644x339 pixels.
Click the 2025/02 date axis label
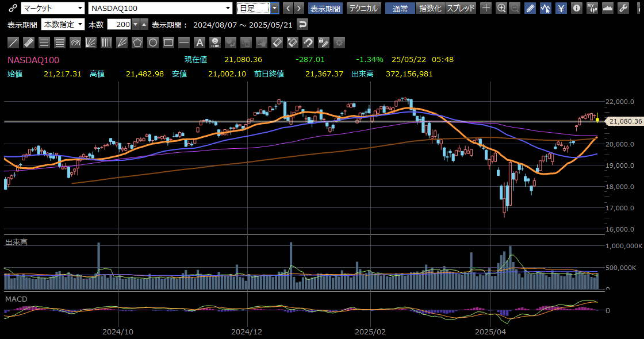click(x=370, y=332)
